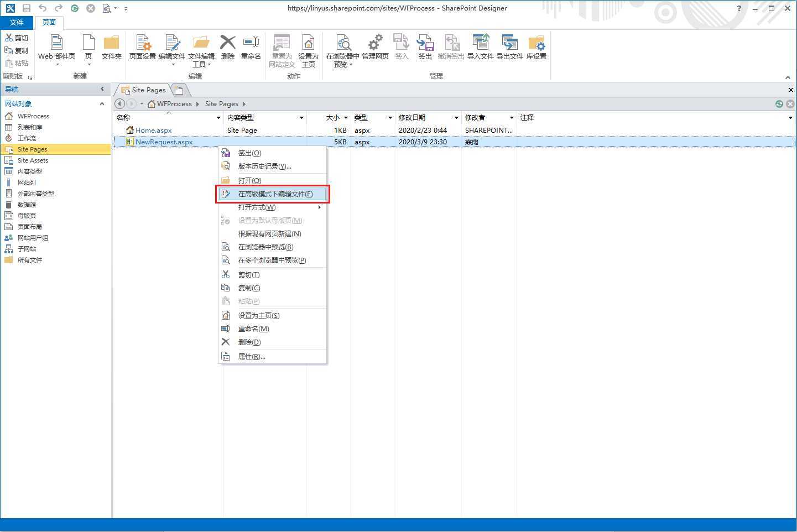797x532 pixels.
Task: Open 所有文件 in navigation pane
Action: click(x=30, y=260)
